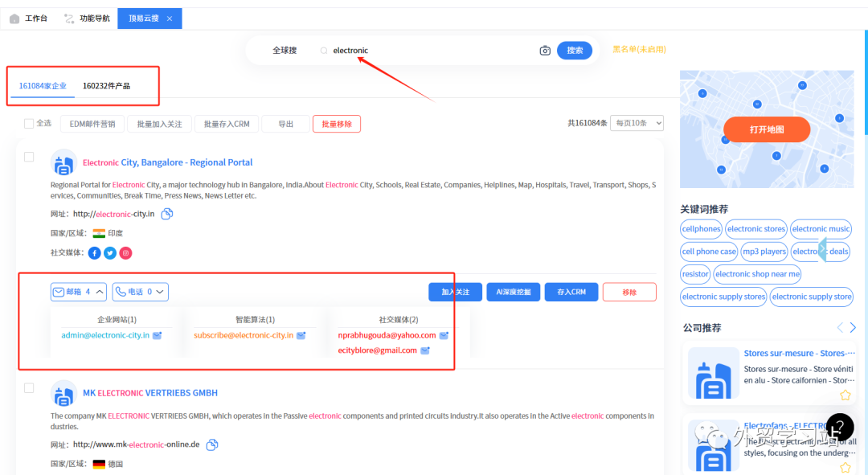The image size is (868, 475).
Task: Click admin@electronic-city.in email address
Action: [105, 335]
